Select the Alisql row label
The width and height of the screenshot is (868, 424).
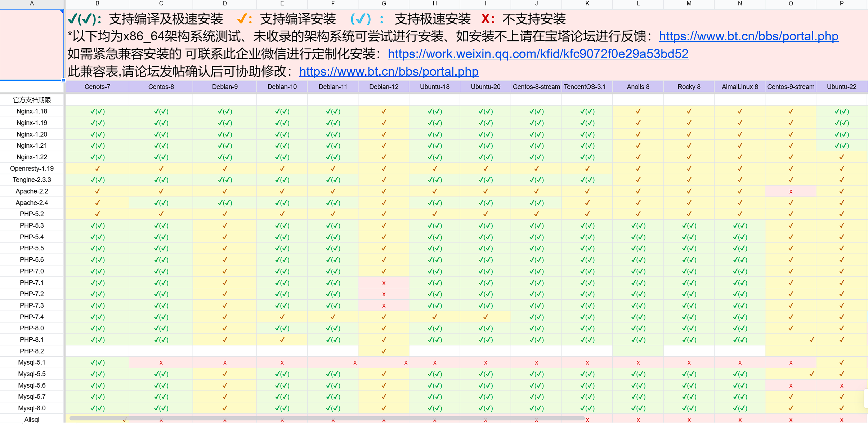(x=32, y=419)
